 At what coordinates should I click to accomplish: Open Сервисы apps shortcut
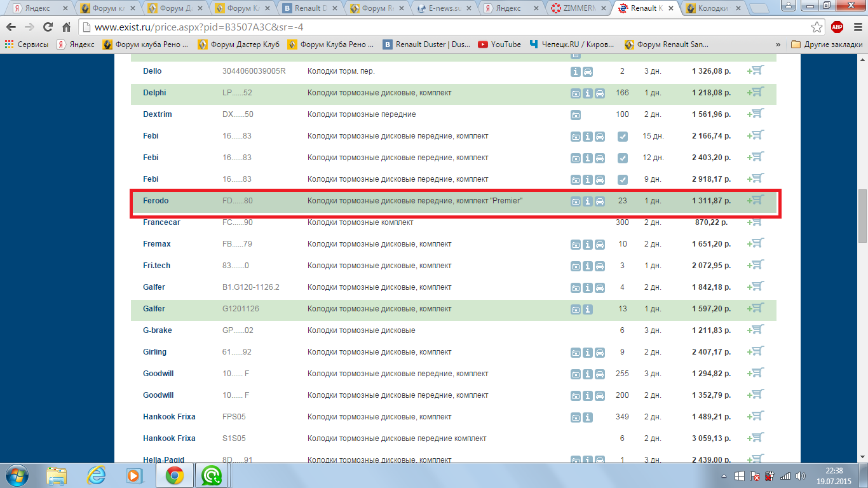27,44
